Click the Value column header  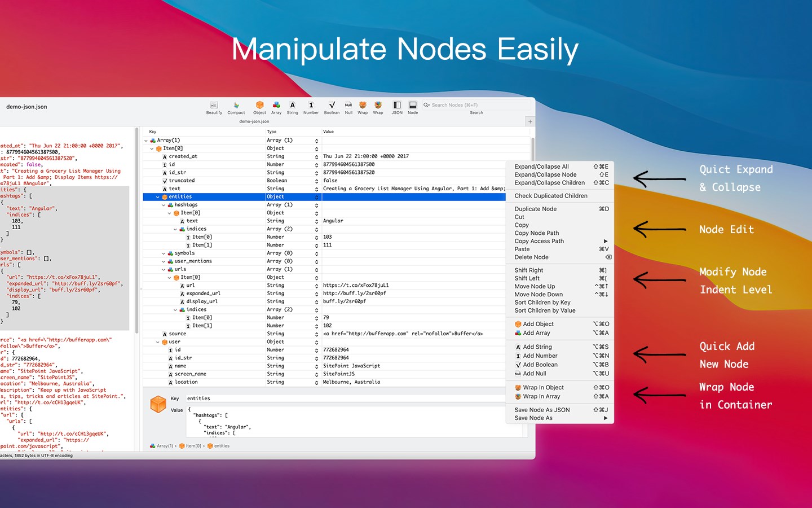coord(425,132)
